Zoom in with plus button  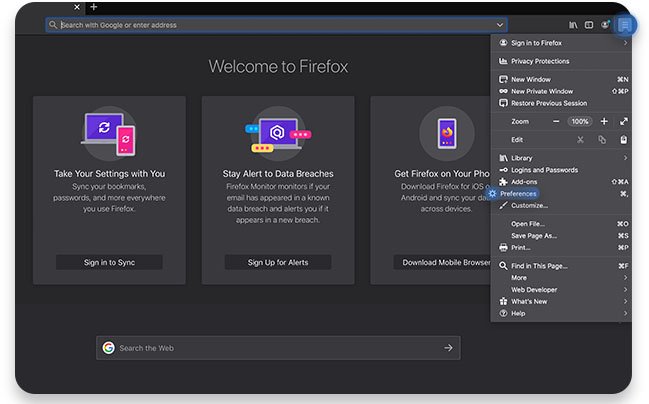(x=604, y=121)
